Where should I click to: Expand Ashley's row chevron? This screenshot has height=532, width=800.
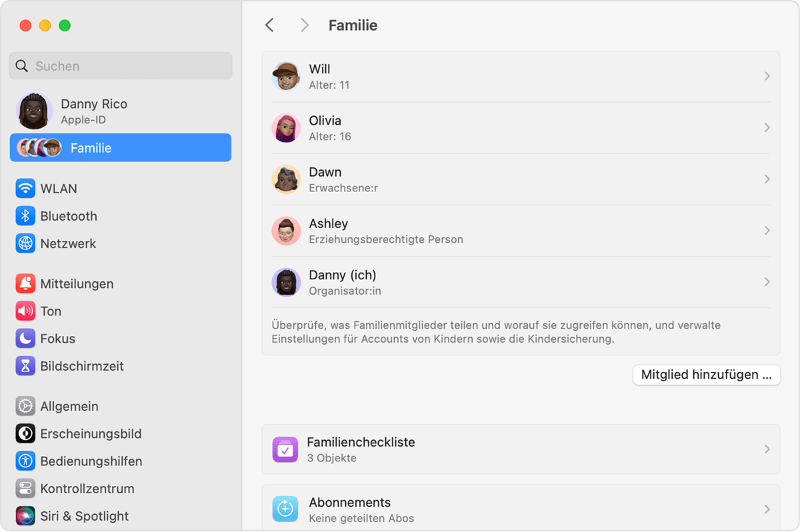pos(767,231)
